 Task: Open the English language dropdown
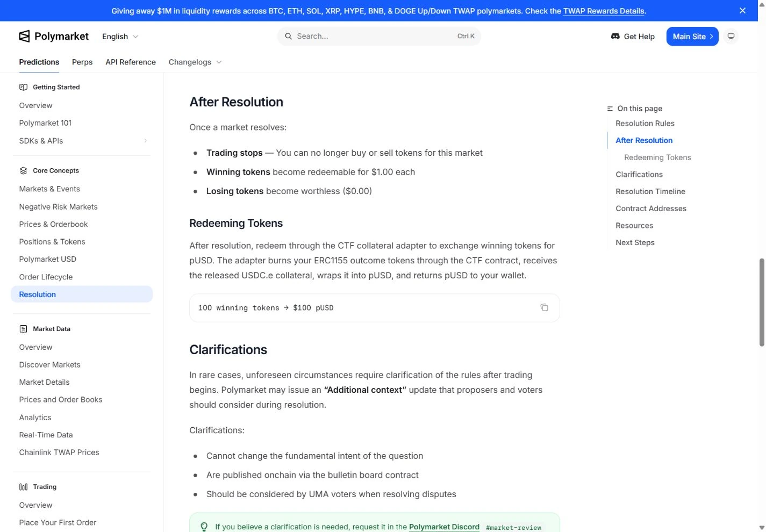coord(120,37)
